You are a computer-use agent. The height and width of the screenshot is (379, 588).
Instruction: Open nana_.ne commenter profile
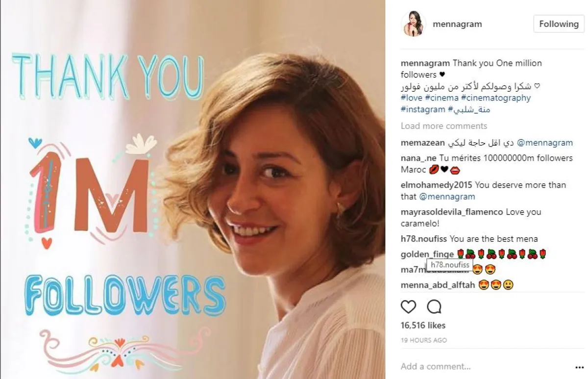pos(419,158)
